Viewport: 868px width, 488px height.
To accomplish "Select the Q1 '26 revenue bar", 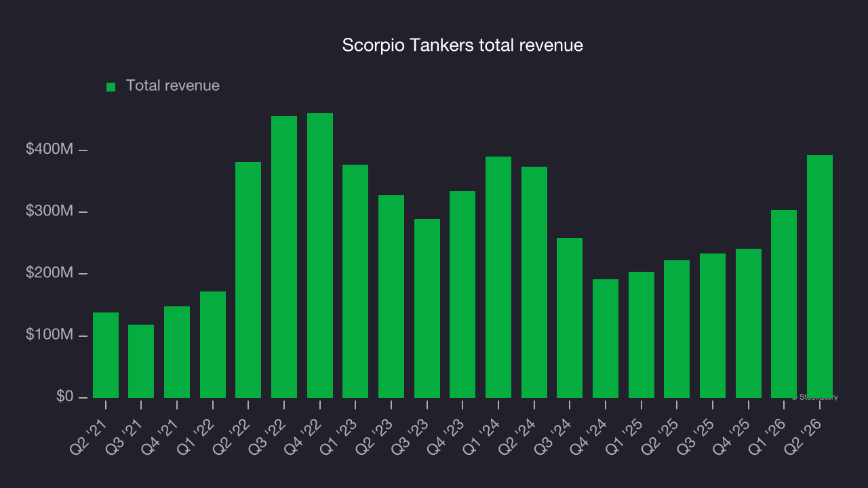I will pyautogui.click(x=784, y=304).
